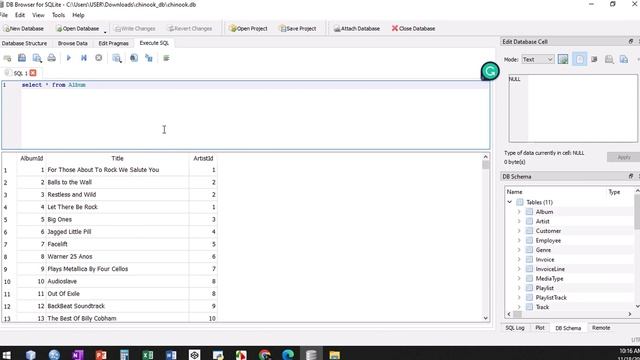Open the Help menu
Image resolution: width=640 pixels, height=360 pixels.
78,15
